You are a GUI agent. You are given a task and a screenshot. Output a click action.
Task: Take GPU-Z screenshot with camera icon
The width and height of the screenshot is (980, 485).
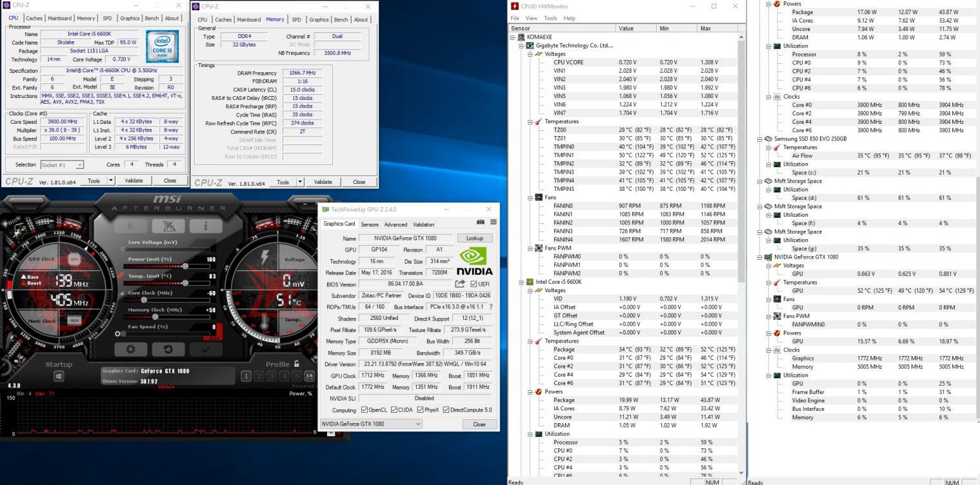point(481,222)
